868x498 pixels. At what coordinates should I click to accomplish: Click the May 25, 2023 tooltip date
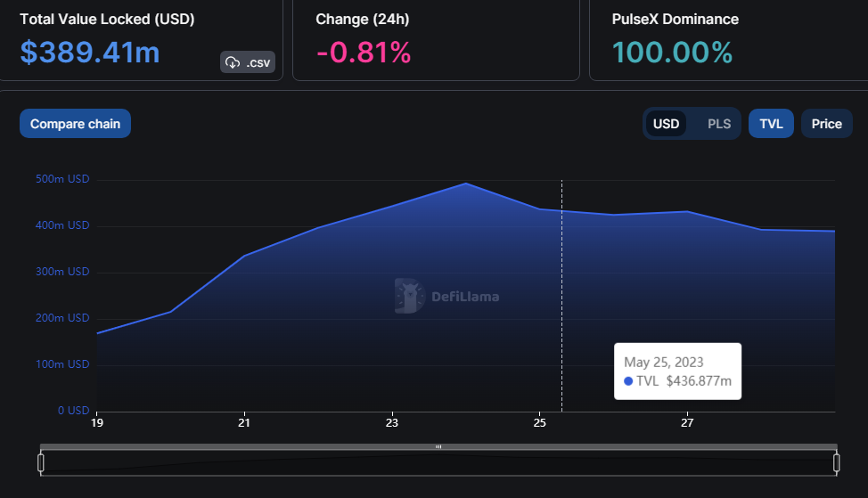[664, 362]
